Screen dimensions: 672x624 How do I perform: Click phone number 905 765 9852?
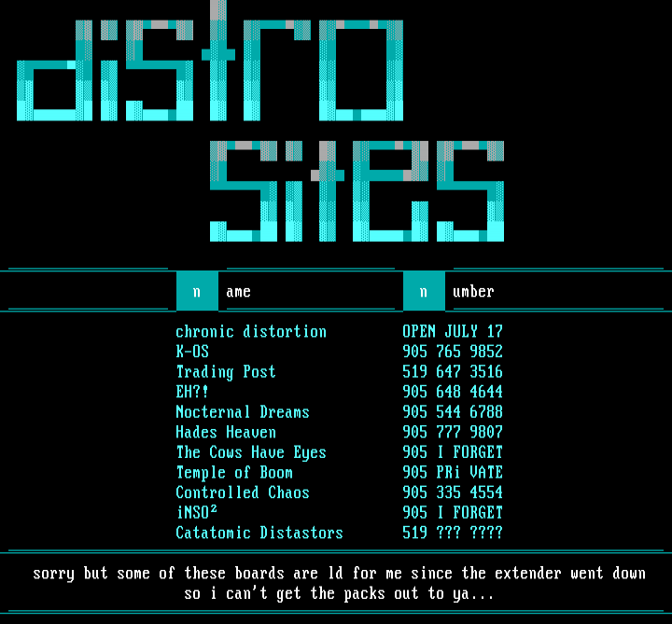[453, 352]
